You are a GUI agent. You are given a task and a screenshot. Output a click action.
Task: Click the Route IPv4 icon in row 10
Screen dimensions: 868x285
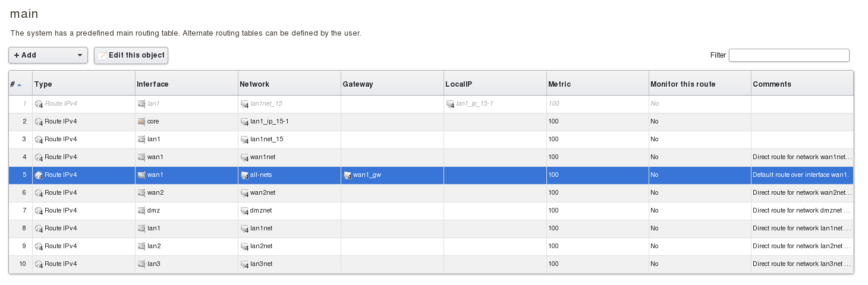point(39,264)
